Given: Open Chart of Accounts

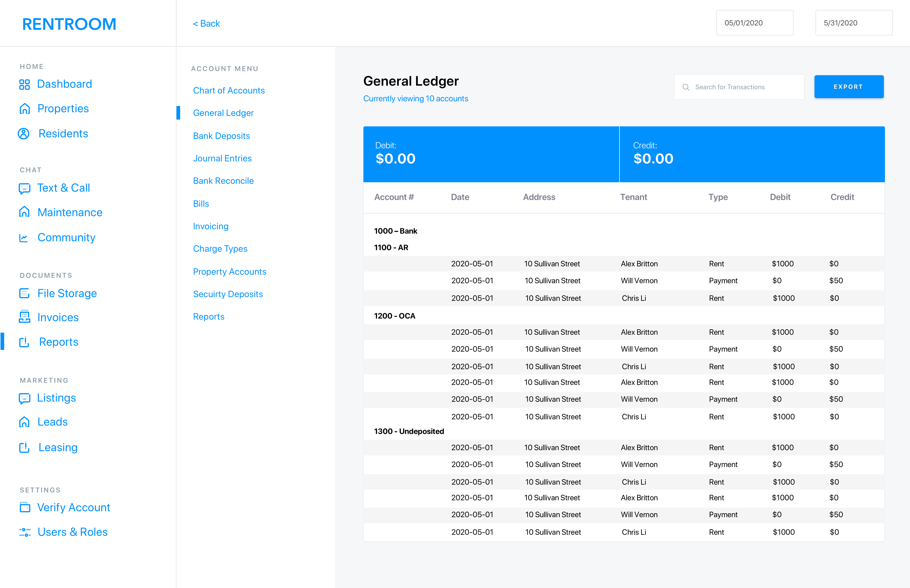Looking at the screenshot, I should pos(229,91).
